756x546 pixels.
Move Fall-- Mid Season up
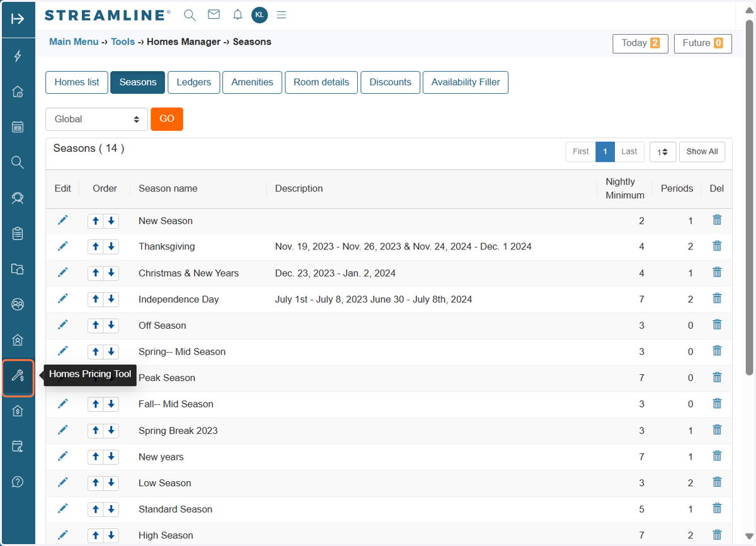tap(96, 404)
